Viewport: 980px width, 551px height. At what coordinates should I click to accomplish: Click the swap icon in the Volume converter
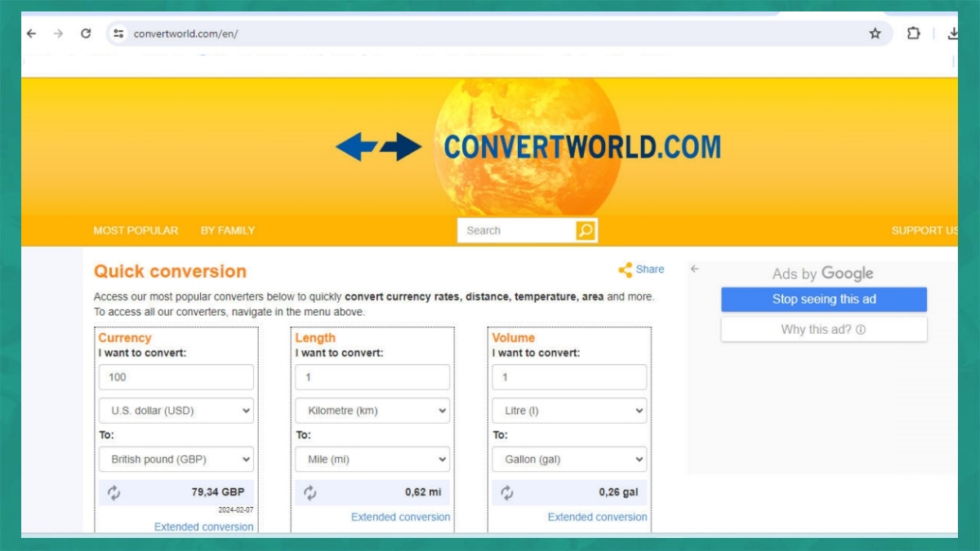point(508,492)
